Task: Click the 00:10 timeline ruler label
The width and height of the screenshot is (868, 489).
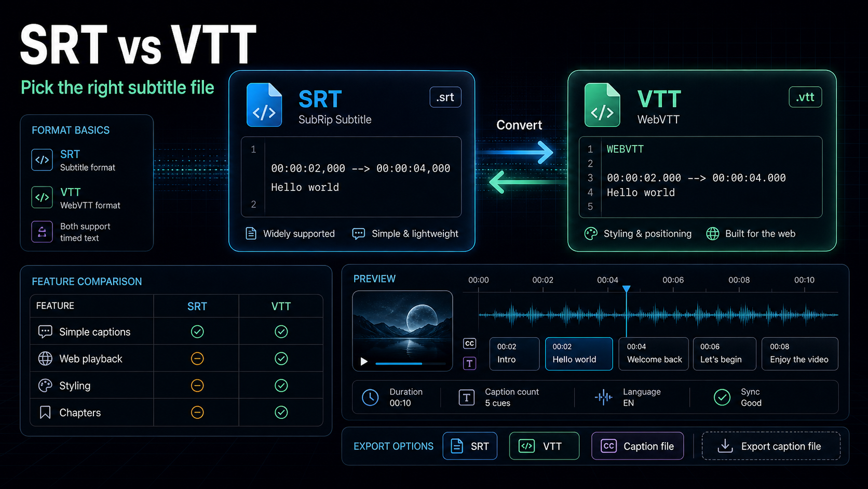Action: click(x=804, y=280)
